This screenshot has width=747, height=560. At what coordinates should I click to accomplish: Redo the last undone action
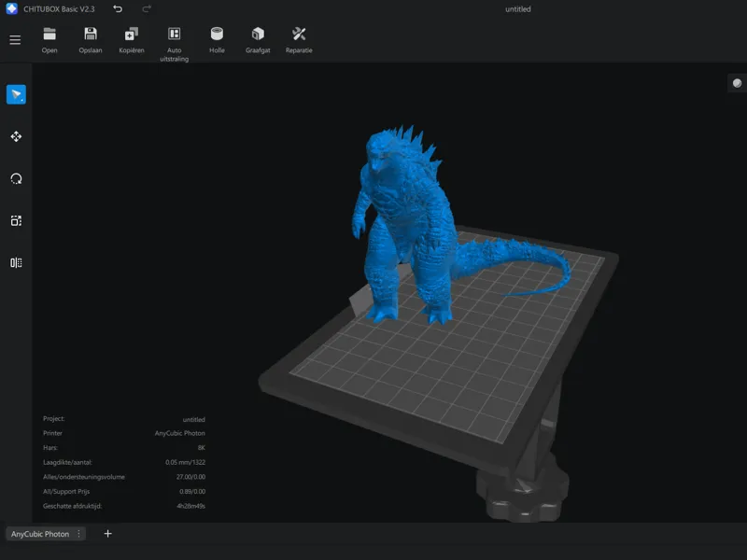(x=147, y=8)
